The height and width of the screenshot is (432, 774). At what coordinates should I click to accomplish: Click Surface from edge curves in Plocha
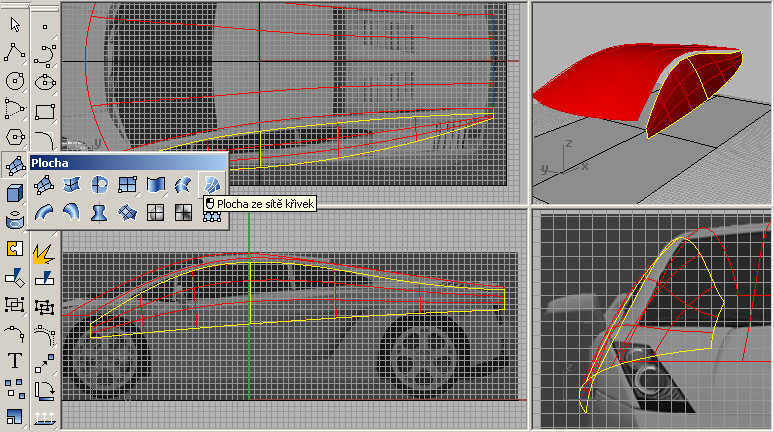(x=72, y=185)
